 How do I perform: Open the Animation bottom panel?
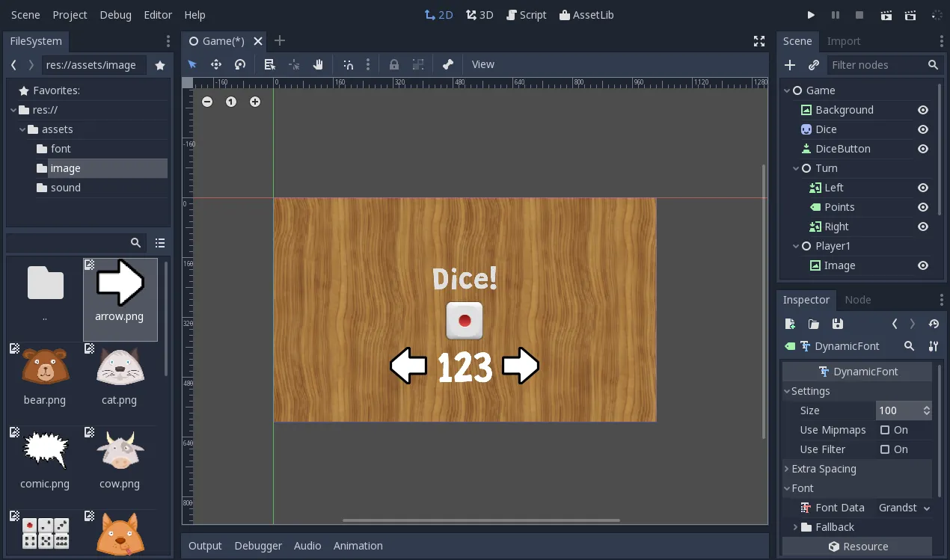(358, 546)
